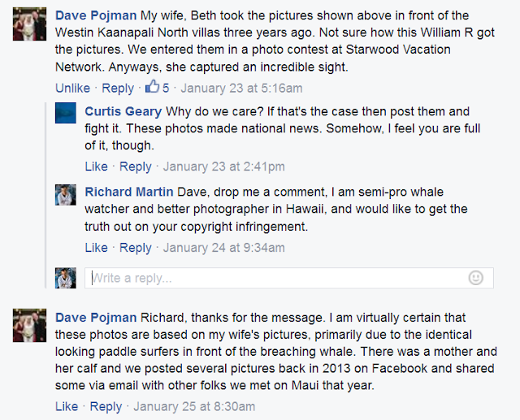Open emoji picker in reply box
Viewport: 520px width, 420px height.
click(476, 278)
